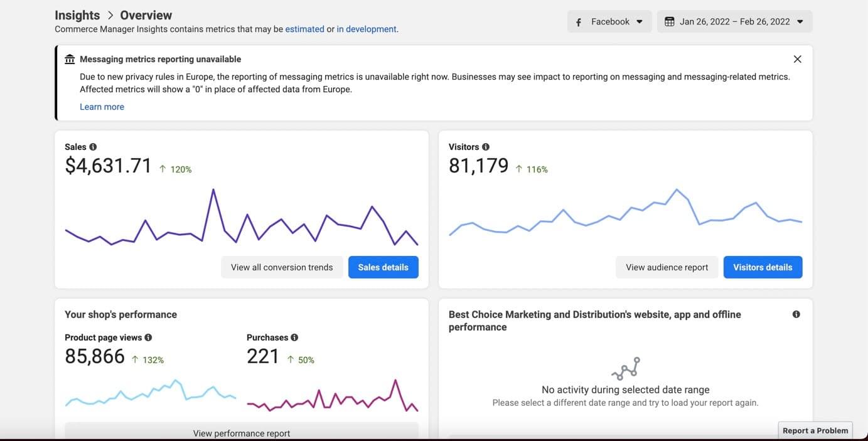
Task: Dismiss the messaging metrics notice with X
Action: pyautogui.click(x=797, y=59)
